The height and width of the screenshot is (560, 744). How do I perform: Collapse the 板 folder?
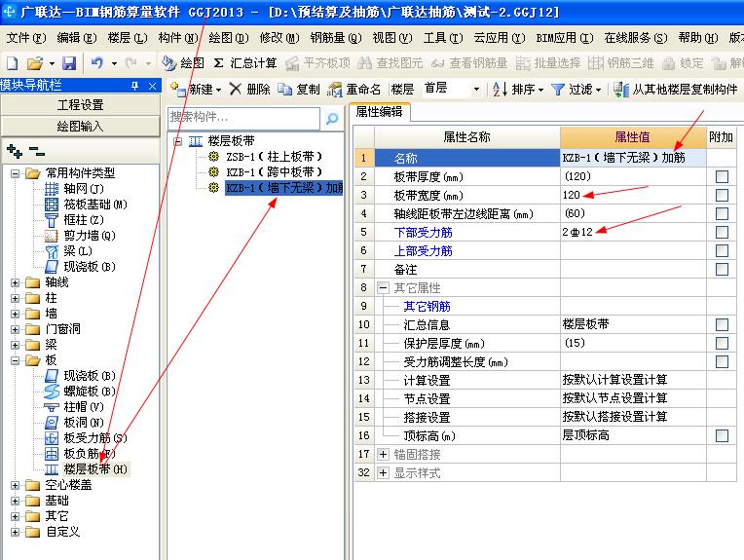coord(16,360)
